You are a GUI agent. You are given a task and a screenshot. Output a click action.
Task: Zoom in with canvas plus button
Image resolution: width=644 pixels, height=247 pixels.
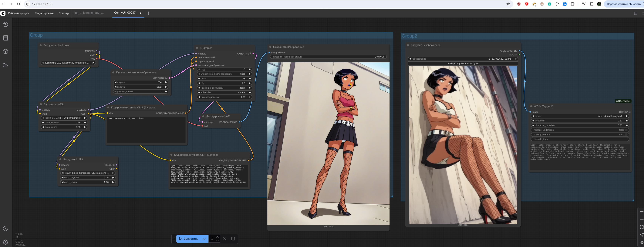coord(642,212)
